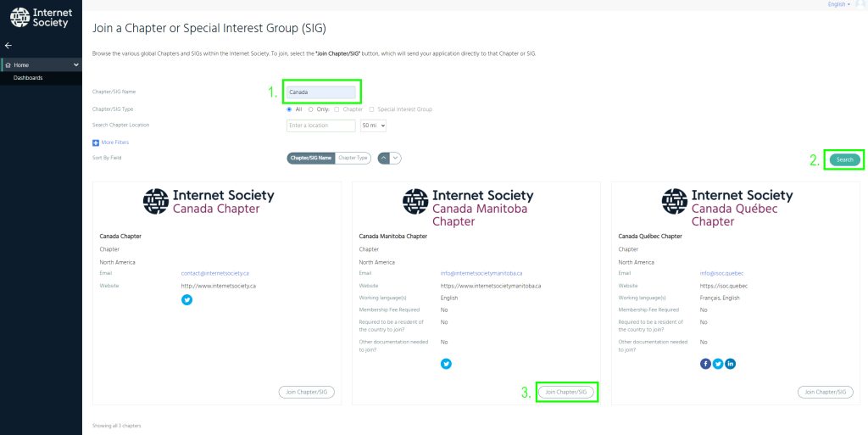Click the back arrow in sidebar

pyautogui.click(x=8, y=46)
